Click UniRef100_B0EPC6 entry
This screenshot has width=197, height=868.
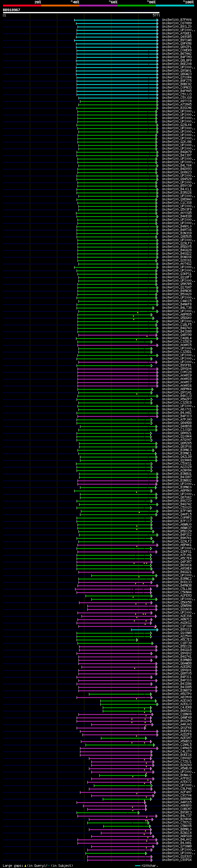tap(177, 731)
